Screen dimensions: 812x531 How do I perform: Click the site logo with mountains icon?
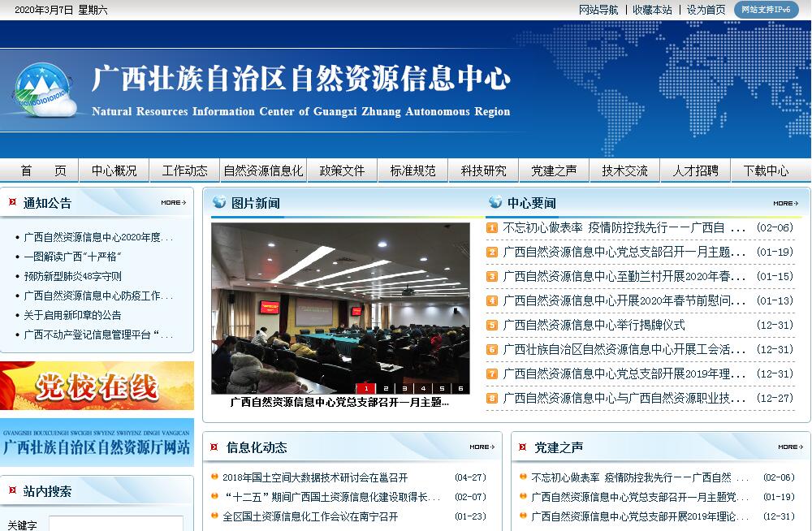click(45, 90)
